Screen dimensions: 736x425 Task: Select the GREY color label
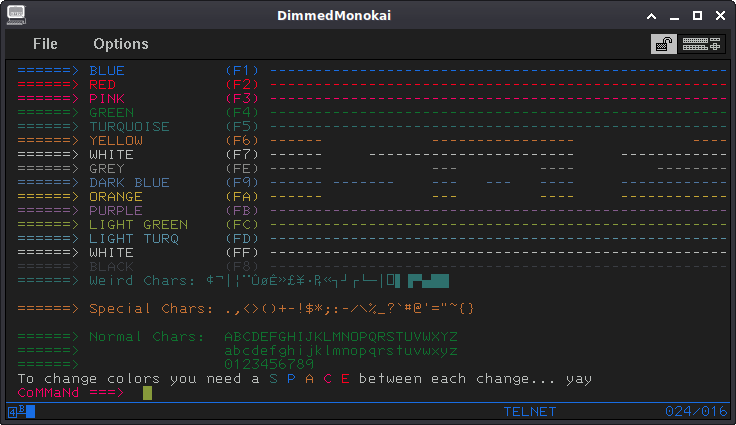(107, 169)
